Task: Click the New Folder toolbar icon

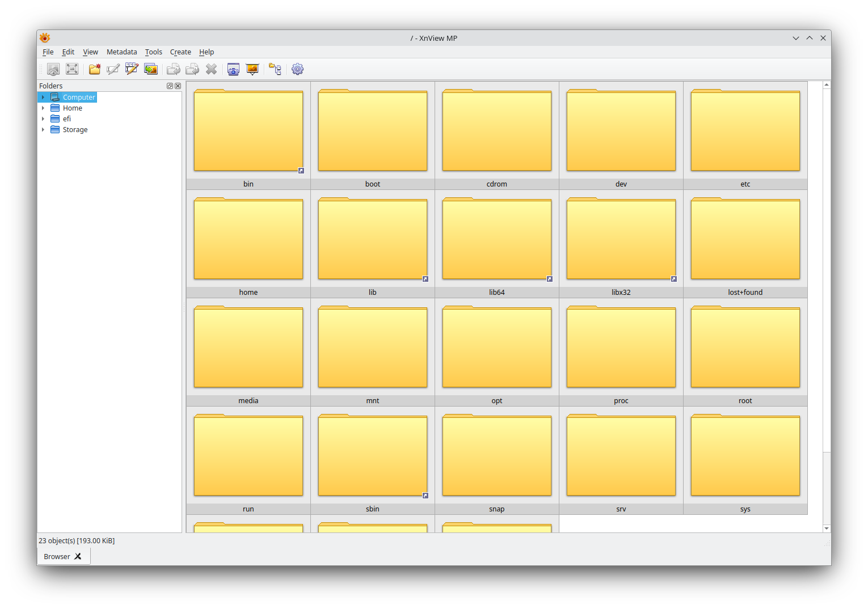Action: pyautogui.click(x=95, y=69)
